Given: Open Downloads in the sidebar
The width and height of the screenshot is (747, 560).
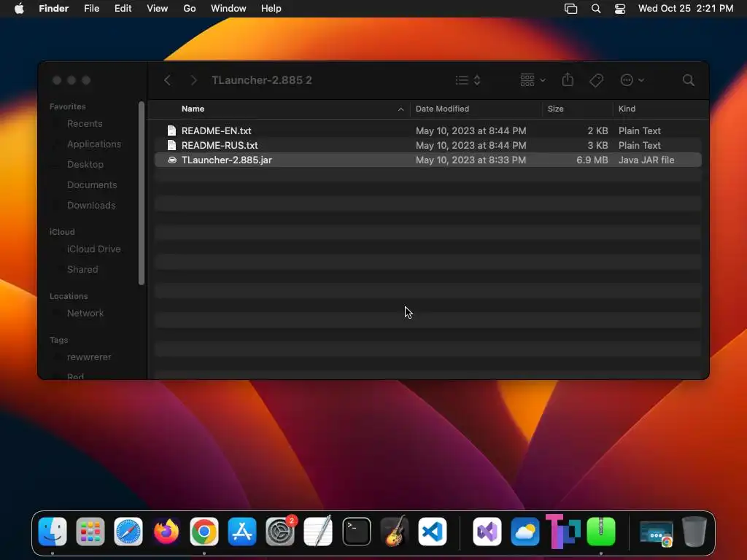Looking at the screenshot, I should pyautogui.click(x=91, y=206).
